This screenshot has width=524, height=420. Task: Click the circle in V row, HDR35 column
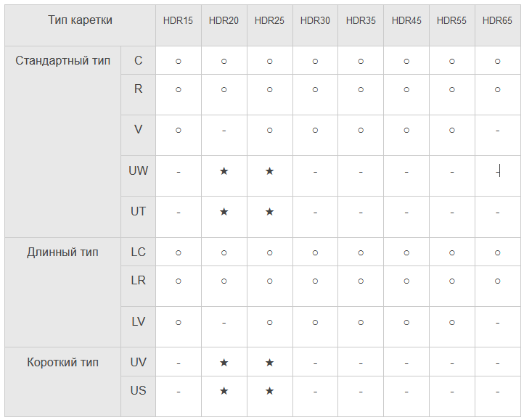tap(361, 131)
